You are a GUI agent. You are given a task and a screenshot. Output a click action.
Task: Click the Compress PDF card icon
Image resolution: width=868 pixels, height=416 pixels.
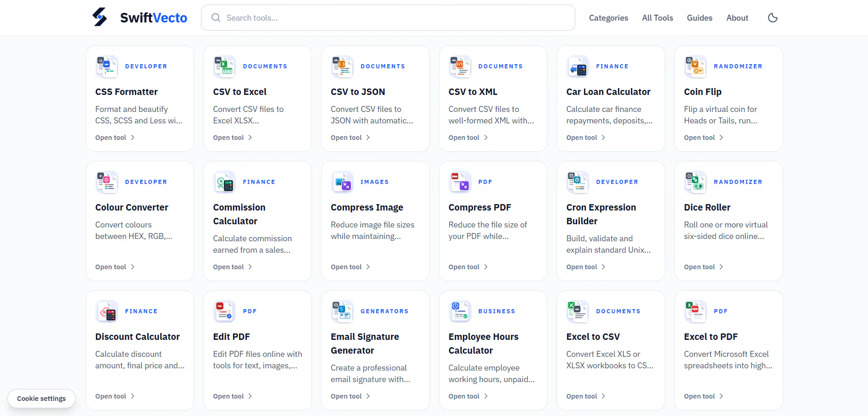[x=460, y=182]
